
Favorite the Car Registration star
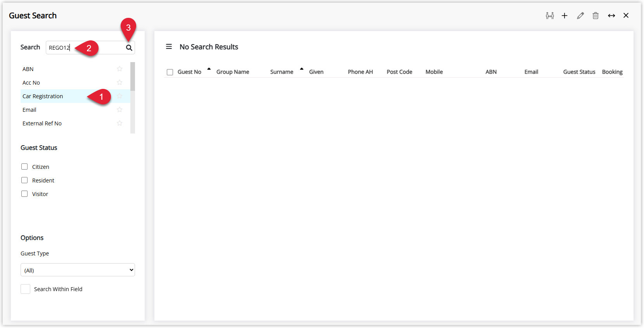119,96
